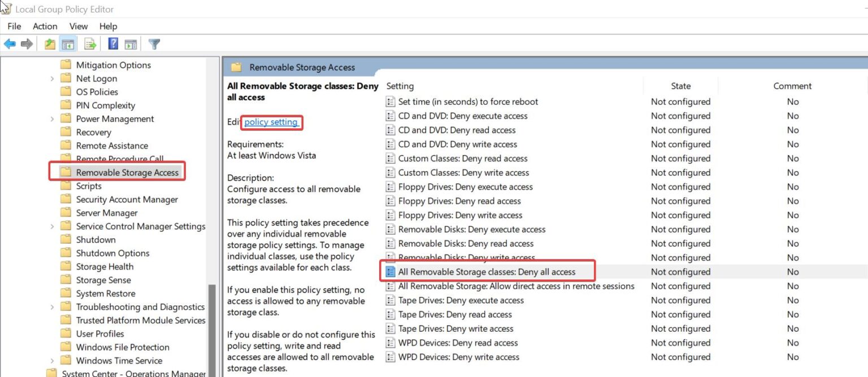Select the Scripts folder in the tree

[x=89, y=186]
